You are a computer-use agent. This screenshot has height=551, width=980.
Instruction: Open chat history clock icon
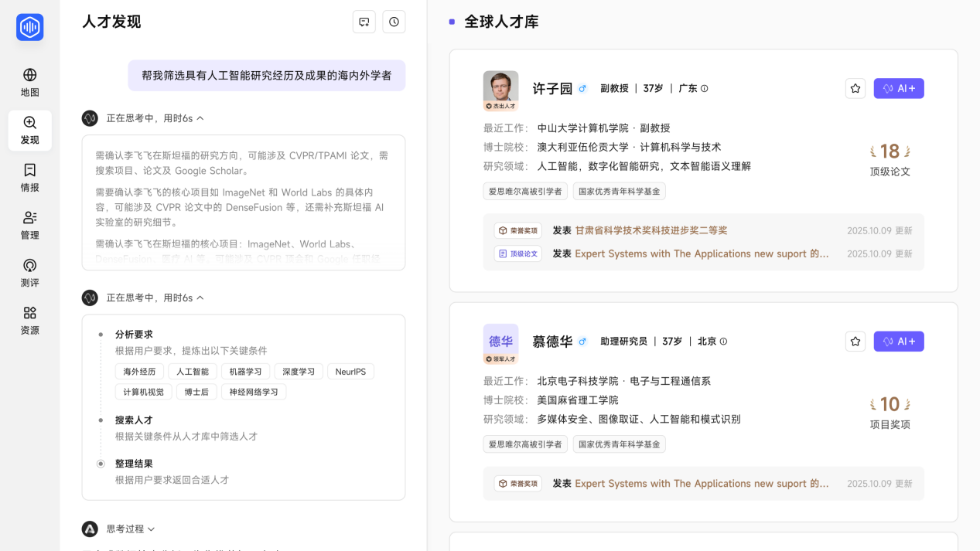394,22
